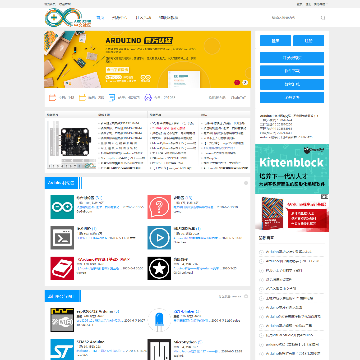The height and width of the screenshot is (360, 360).
Task: Close the sidebar book ad corner icon
Action: 325,197
